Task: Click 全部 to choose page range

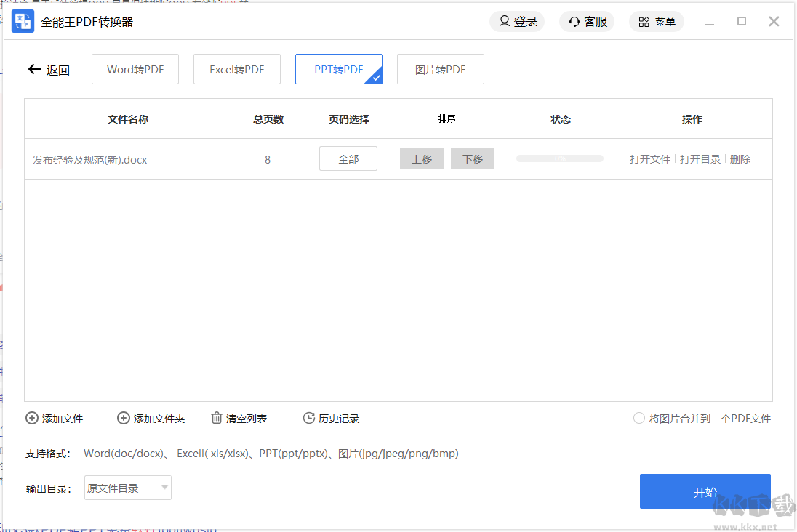Action: [348, 158]
